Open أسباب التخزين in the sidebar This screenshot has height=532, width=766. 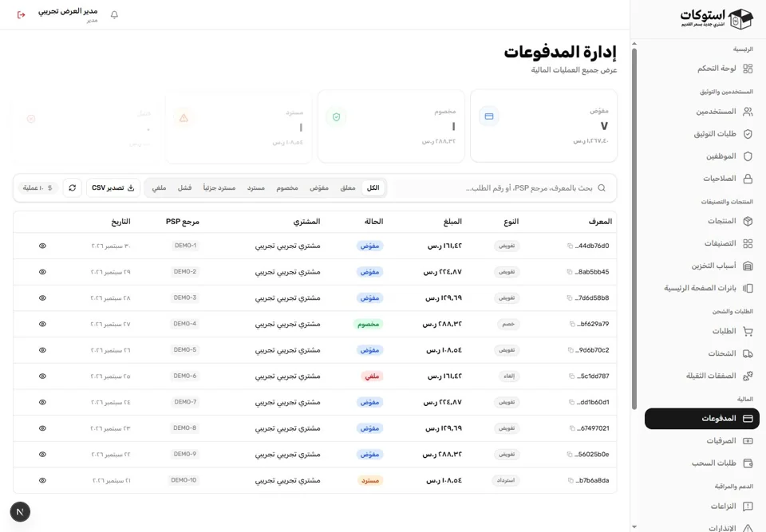tap(702, 266)
